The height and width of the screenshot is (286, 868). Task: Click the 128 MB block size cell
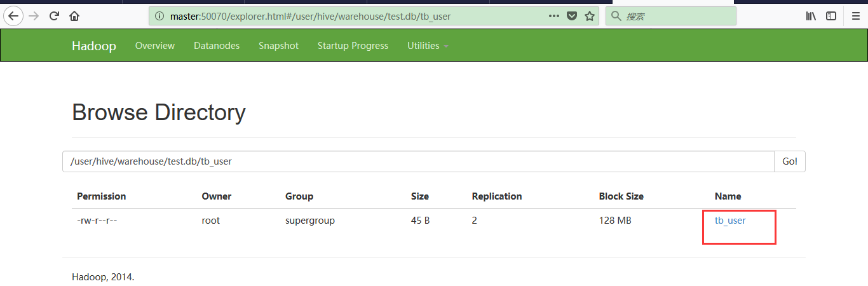pyautogui.click(x=615, y=221)
